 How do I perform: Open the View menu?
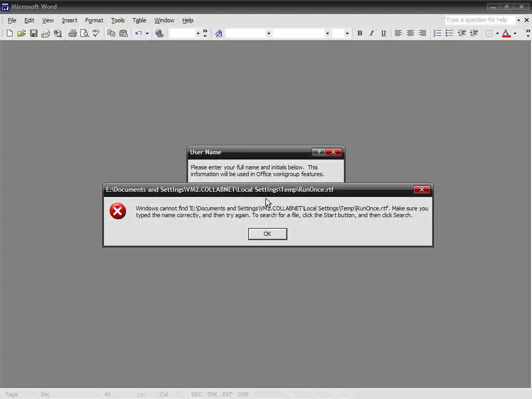[48, 20]
